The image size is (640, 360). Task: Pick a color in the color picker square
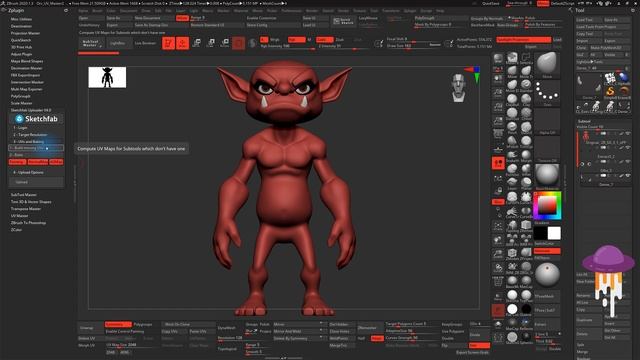click(547, 206)
